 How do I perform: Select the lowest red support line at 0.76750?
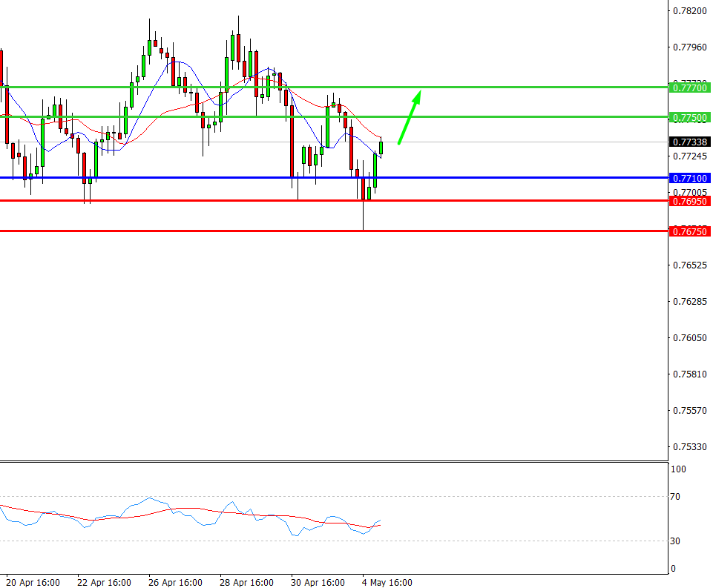tap(334, 231)
